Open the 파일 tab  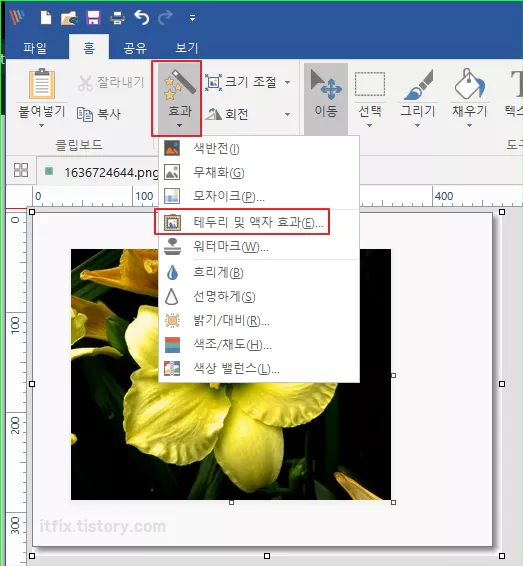click(35, 48)
